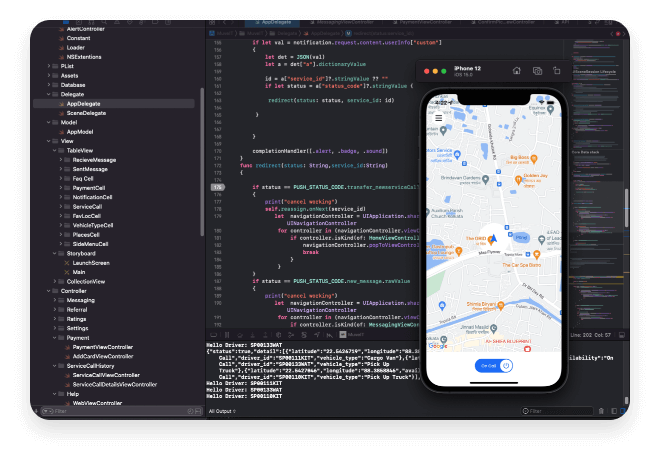Viewport: 660px width, 460px height.
Task: Collapse the TableView group
Action: click(x=55, y=150)
